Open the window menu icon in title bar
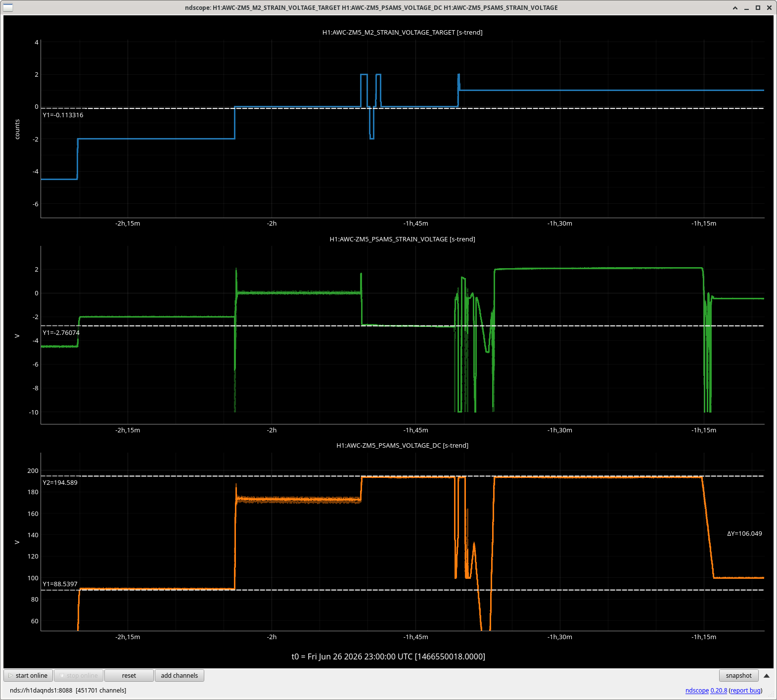Image resolution: width=777 pixels, height=700 pixels. (8, 7)
